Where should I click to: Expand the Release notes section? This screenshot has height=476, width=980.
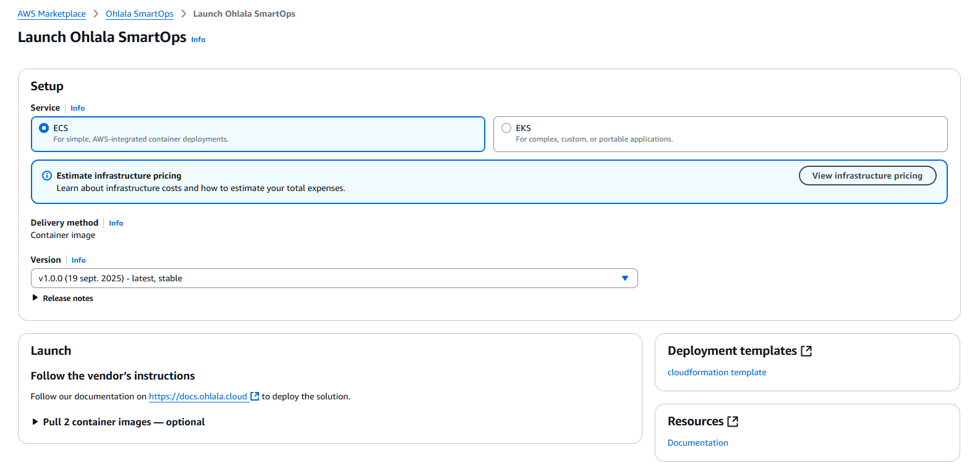coord(67,298)
